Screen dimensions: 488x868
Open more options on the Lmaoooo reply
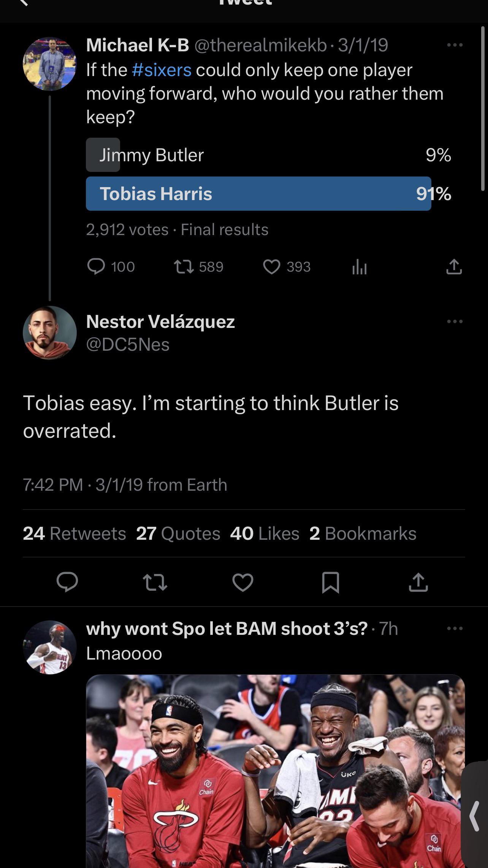point(455,628)
